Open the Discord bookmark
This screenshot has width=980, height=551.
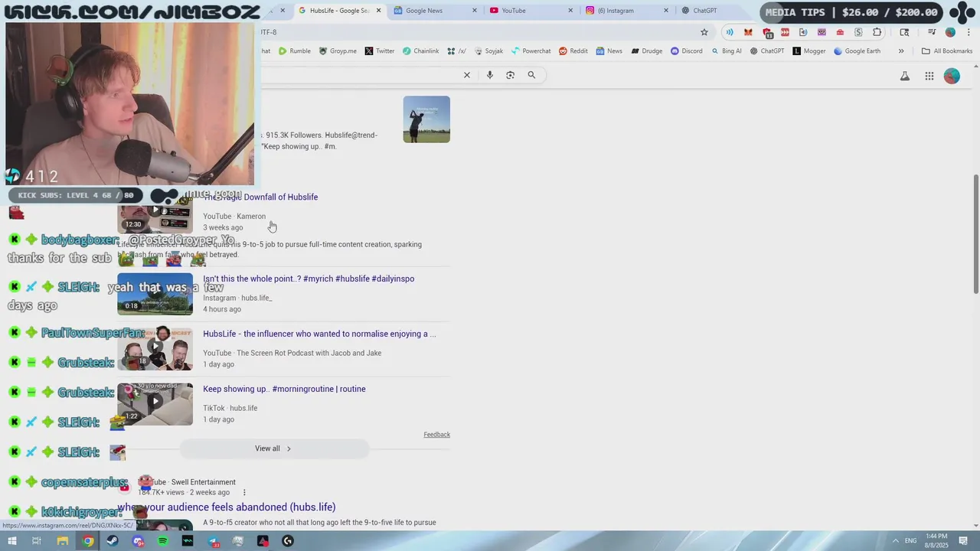(686, 51)
